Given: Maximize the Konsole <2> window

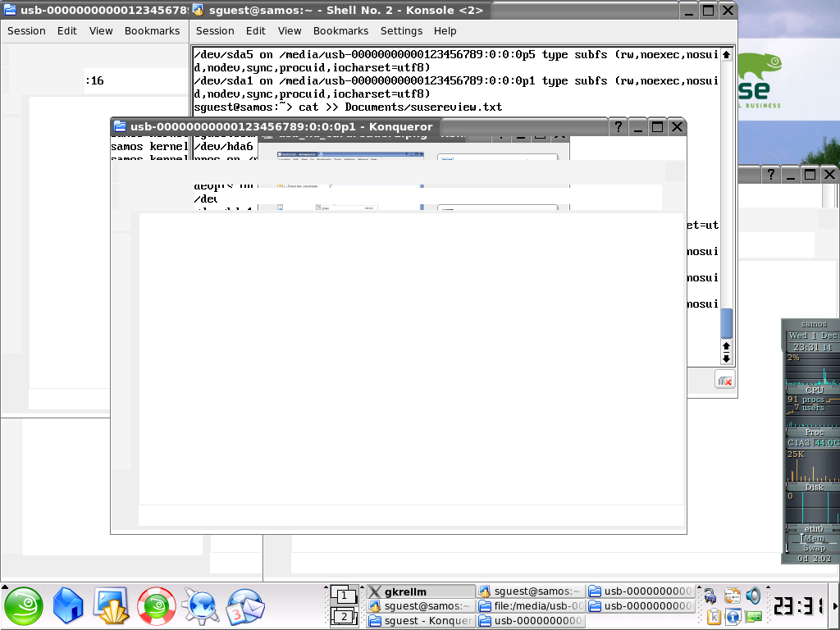Looking at the screenshot, I should click(x=708, y=10).
